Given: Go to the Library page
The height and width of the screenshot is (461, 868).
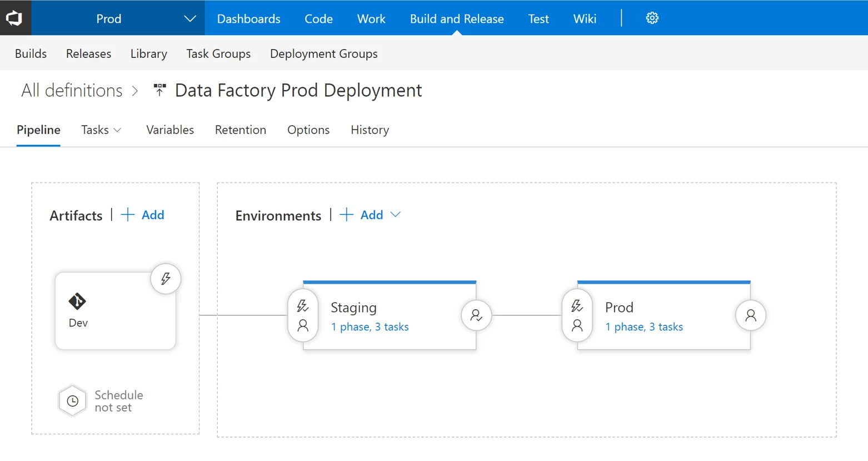Looking at the screenshot, I should point(149,53).
